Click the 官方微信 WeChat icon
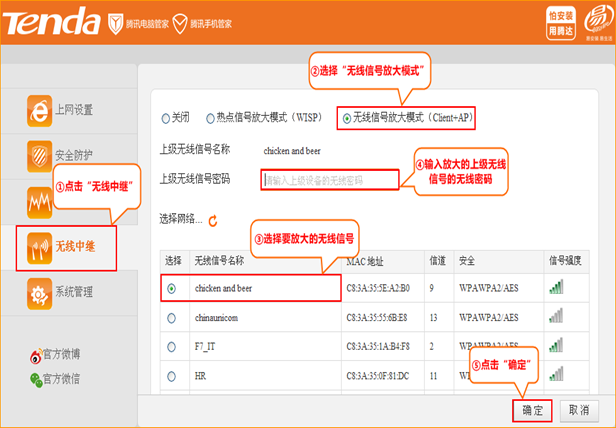This screenshot has width=616, height=428. (x=36, y=379)
